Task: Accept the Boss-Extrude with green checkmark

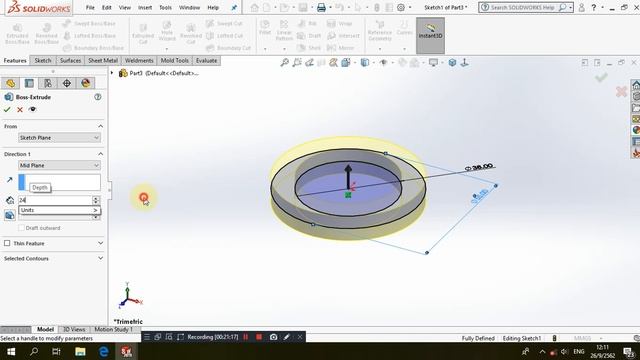Action: pos(7,109)
